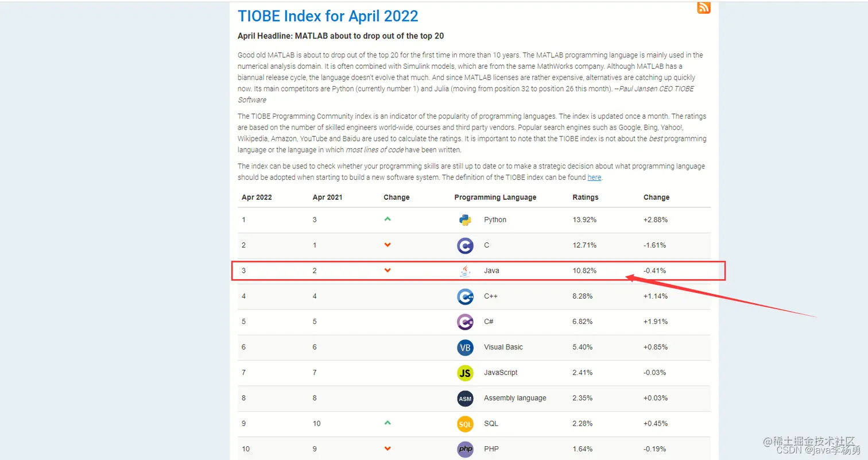Click the 'Java' language name
Screen dimensions: 868x460
coord(491,270)
